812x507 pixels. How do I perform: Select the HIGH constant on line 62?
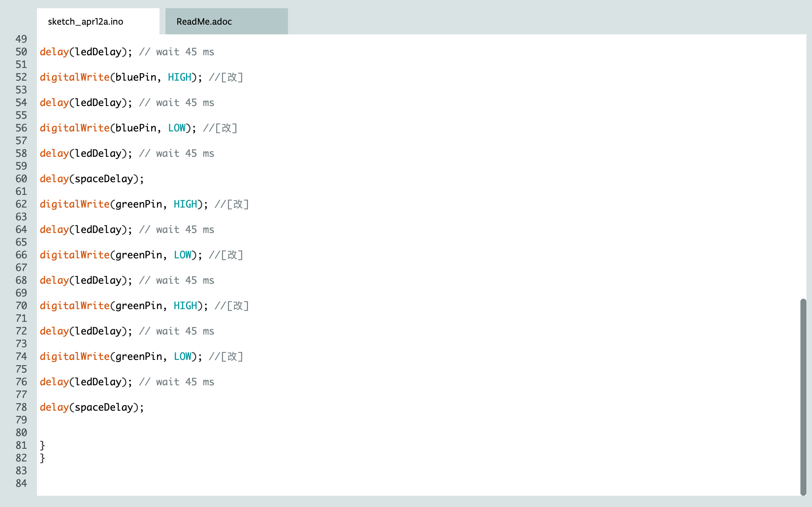tap(185, 204)
